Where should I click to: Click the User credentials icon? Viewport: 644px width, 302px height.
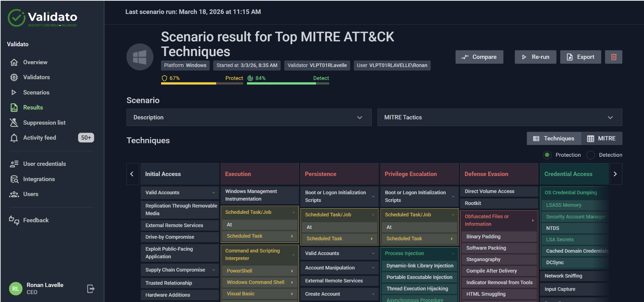pos(14,164)
